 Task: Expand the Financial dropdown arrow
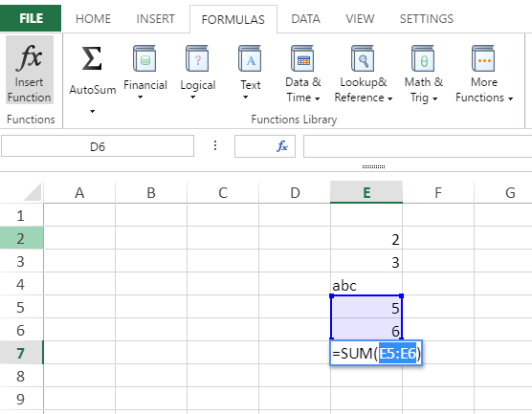(140, 98)
